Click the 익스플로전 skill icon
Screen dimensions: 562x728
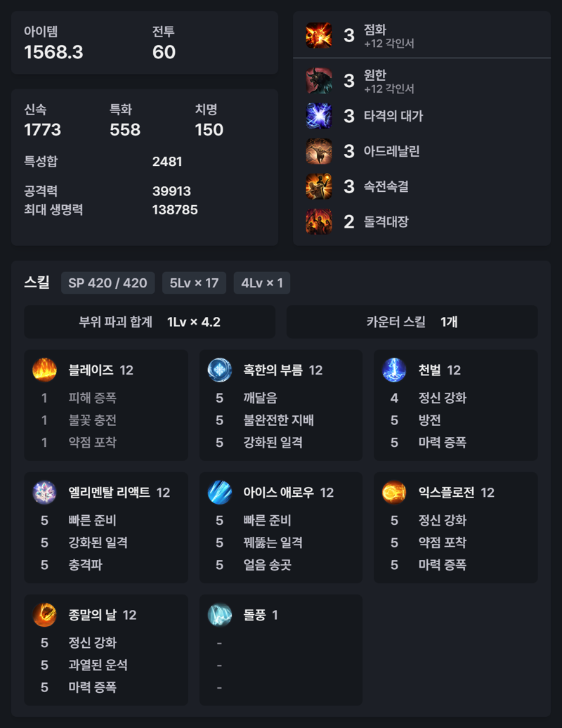(394, 493)
